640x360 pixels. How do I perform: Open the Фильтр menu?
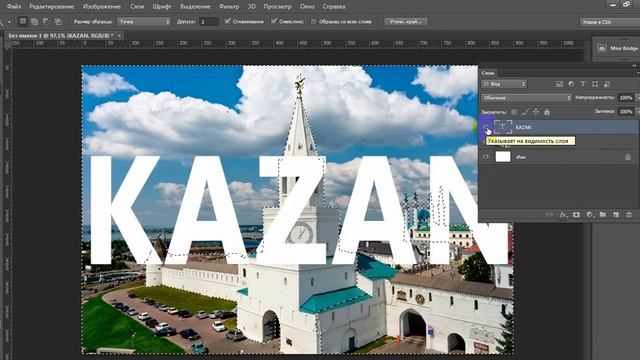(229, 7)
